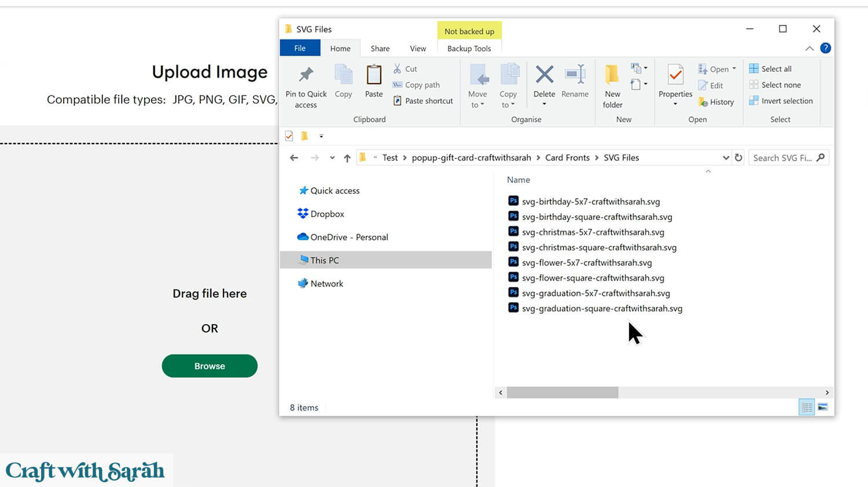
Task: Switch to large icons view in status bar
Action: tap(823, 408)
